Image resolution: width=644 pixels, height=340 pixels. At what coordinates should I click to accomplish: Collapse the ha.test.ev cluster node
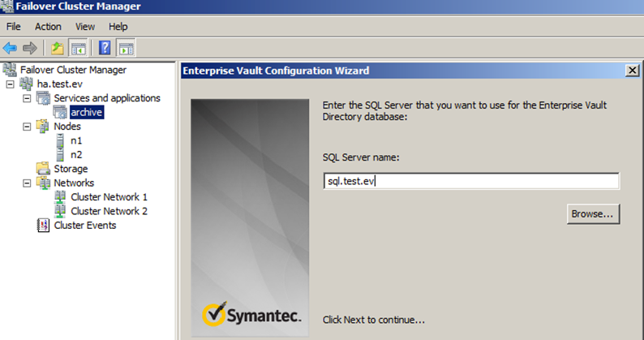(11, 84)
